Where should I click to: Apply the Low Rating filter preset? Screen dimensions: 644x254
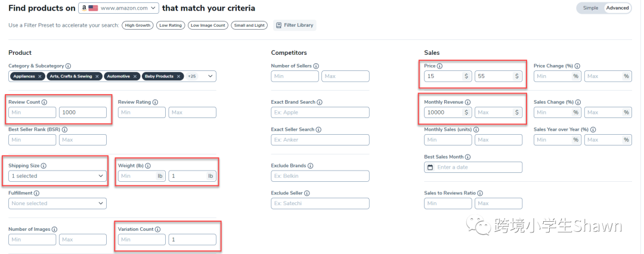click(171, 26)
